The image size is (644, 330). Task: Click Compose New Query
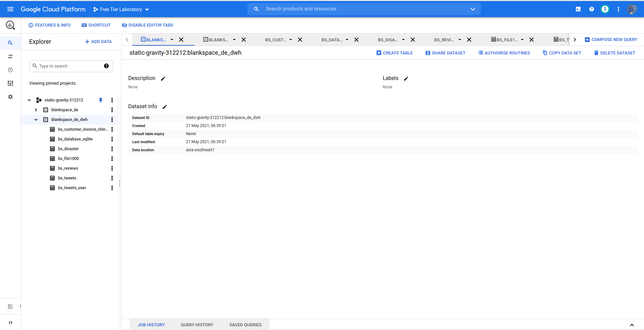click(611, 40)
